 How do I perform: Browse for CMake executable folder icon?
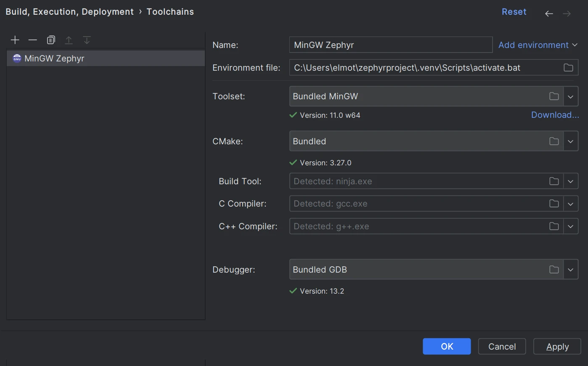(x=554, y=141)
